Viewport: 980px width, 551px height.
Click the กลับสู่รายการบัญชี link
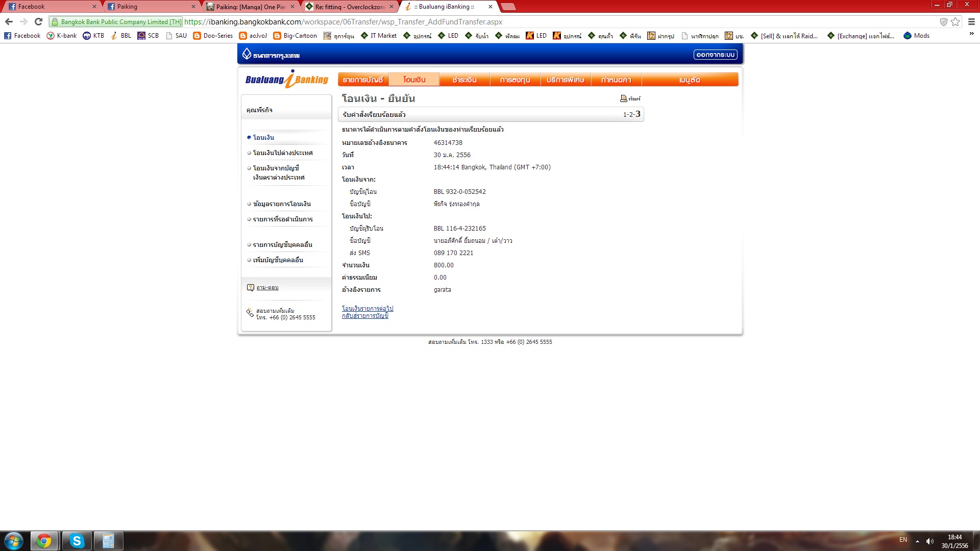tap(365, 316)
